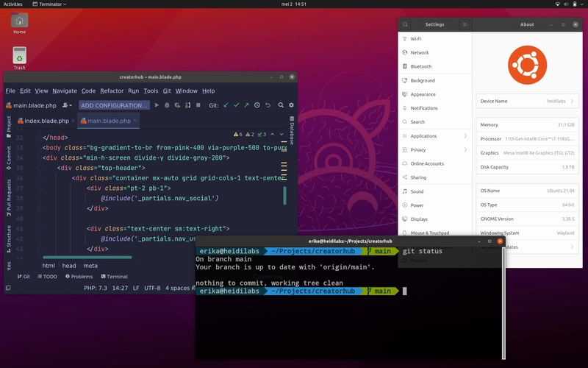
Task: Open the Window menu
Action: (187, 91)
